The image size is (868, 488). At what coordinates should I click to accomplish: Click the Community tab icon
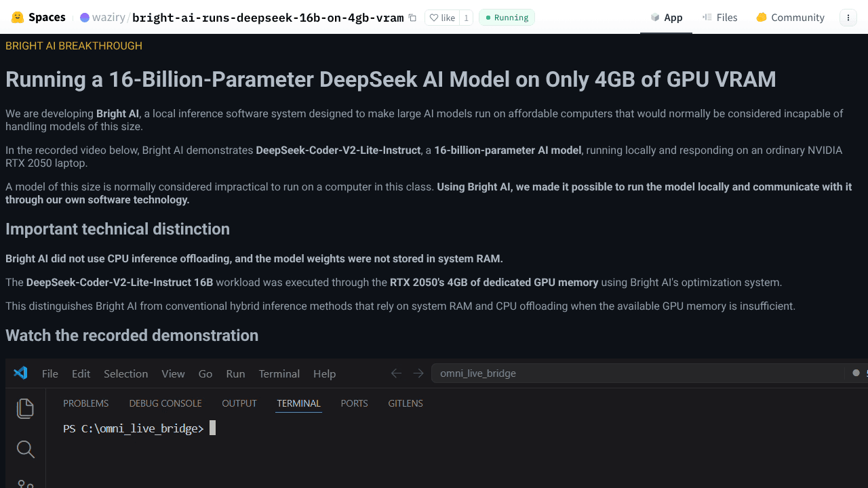point(762,18)
